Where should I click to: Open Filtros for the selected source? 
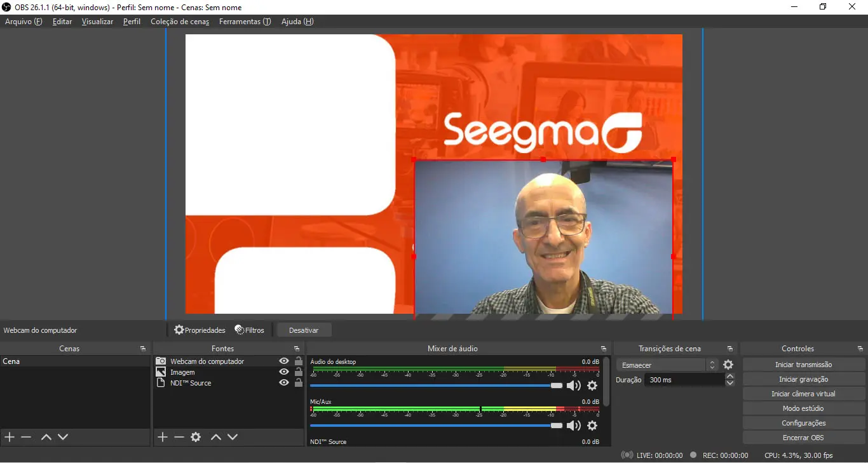249,330
